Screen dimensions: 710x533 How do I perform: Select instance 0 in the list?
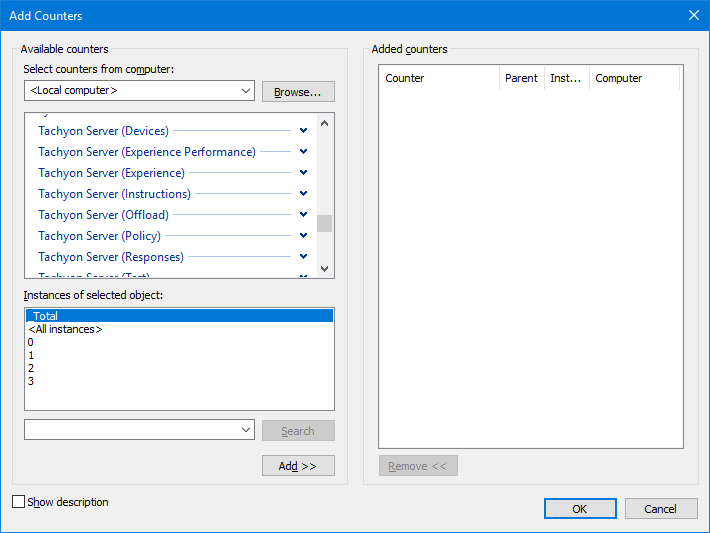(x=179, y=342)
